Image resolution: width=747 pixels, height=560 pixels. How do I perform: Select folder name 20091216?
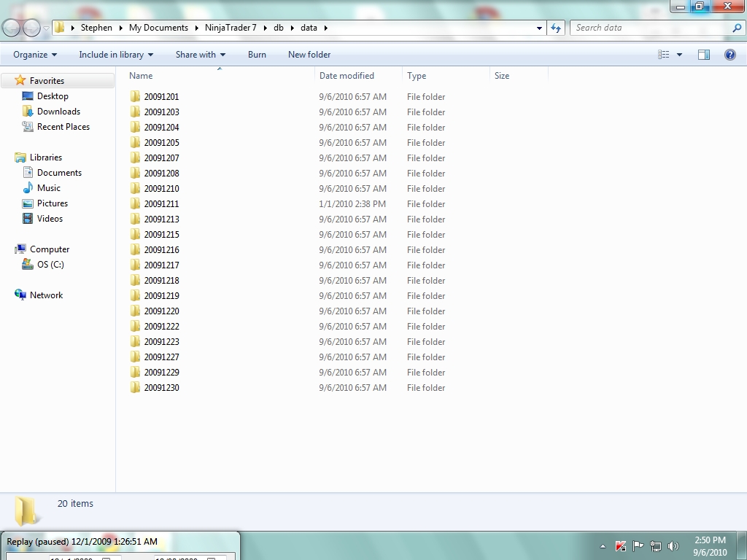click(161, 249)
